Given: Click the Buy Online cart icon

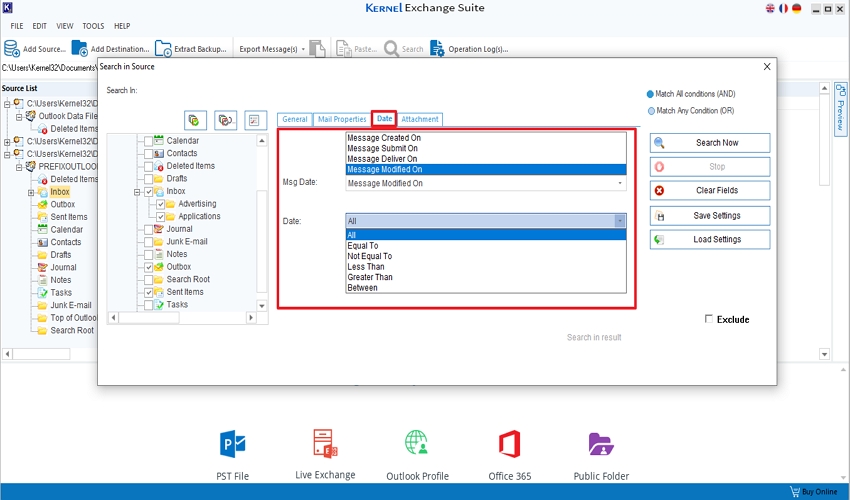Looking at the screenshot, I should (795, 492).
